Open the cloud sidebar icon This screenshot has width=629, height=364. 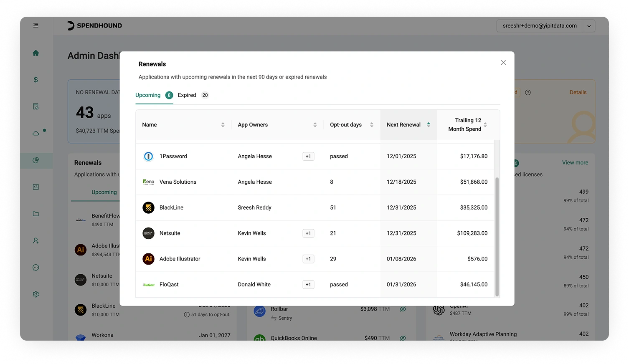pyautogui.click(x=36, y=133)
